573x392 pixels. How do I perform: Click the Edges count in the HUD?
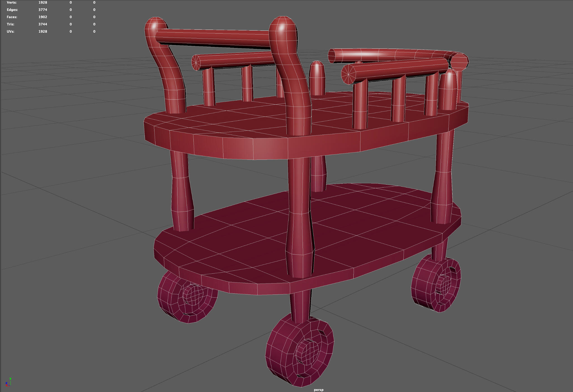point(43,10)
